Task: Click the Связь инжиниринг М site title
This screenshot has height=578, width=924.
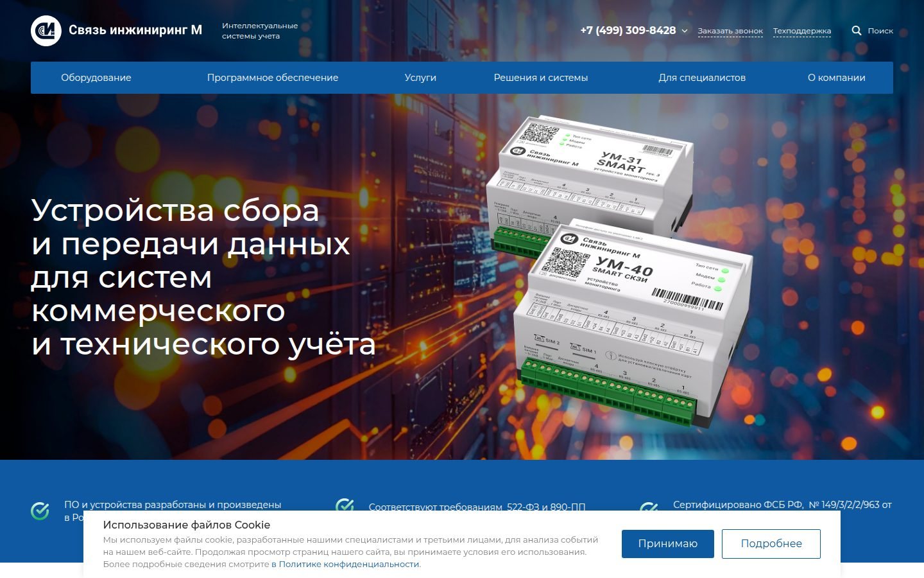Action: 135,30
